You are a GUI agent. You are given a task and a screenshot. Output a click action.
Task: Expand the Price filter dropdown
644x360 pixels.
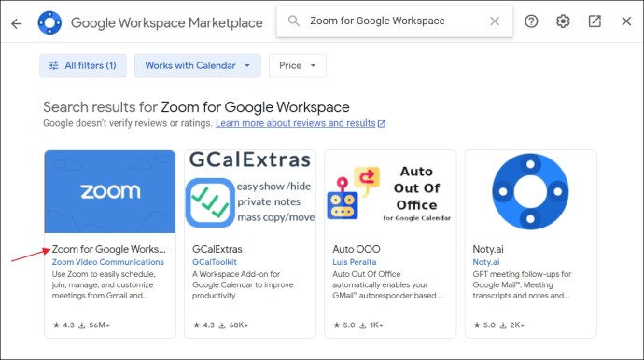point(298,65)
